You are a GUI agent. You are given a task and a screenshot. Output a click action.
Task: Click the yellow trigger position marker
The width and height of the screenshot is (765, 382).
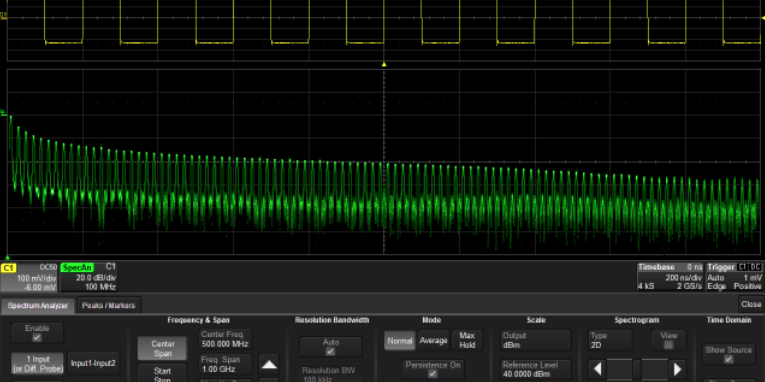click(384, 64)
